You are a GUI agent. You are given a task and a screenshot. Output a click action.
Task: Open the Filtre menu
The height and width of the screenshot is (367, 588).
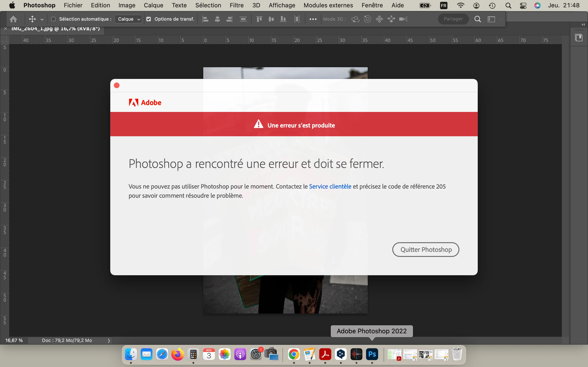[236, 5]
